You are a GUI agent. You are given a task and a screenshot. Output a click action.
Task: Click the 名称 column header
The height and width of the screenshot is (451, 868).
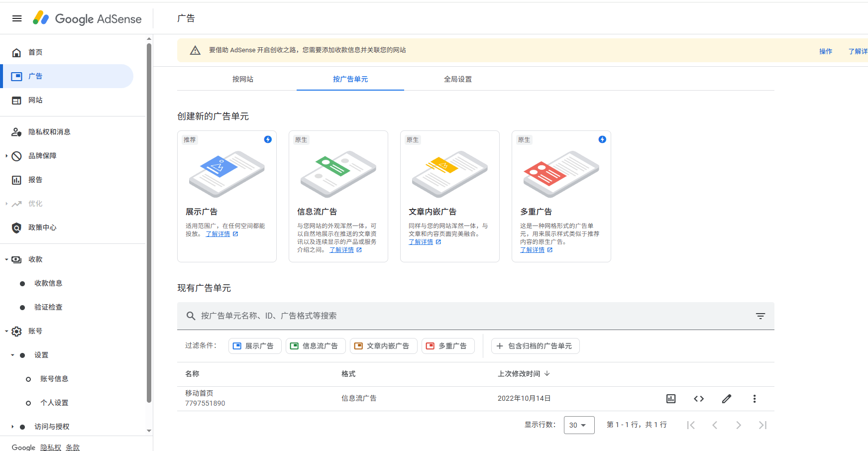192,374
